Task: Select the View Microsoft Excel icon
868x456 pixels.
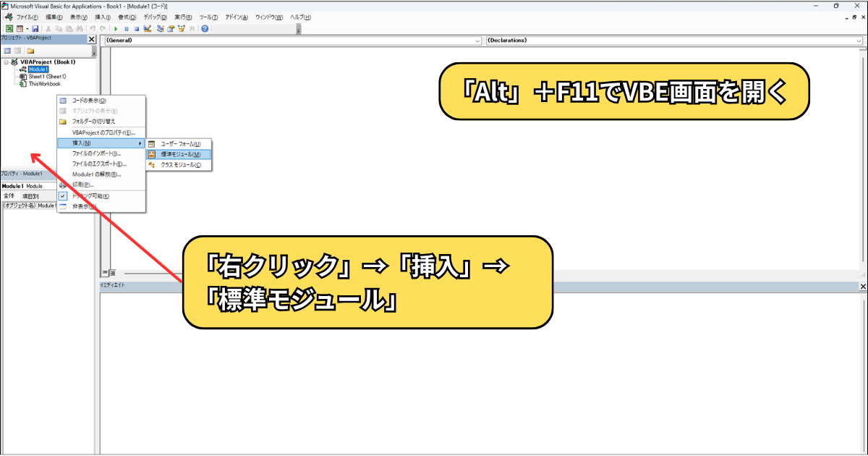Action: click(x=8, y=29)
